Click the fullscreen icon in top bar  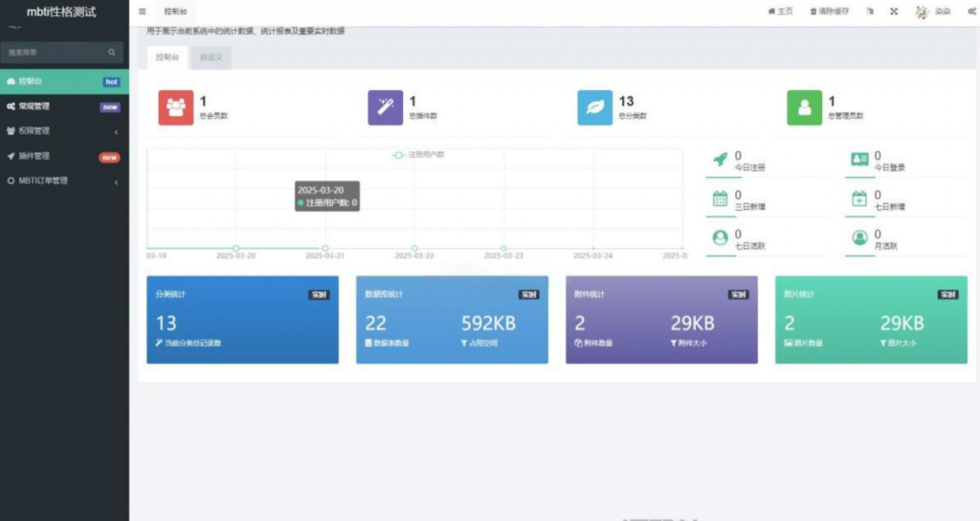894,11
